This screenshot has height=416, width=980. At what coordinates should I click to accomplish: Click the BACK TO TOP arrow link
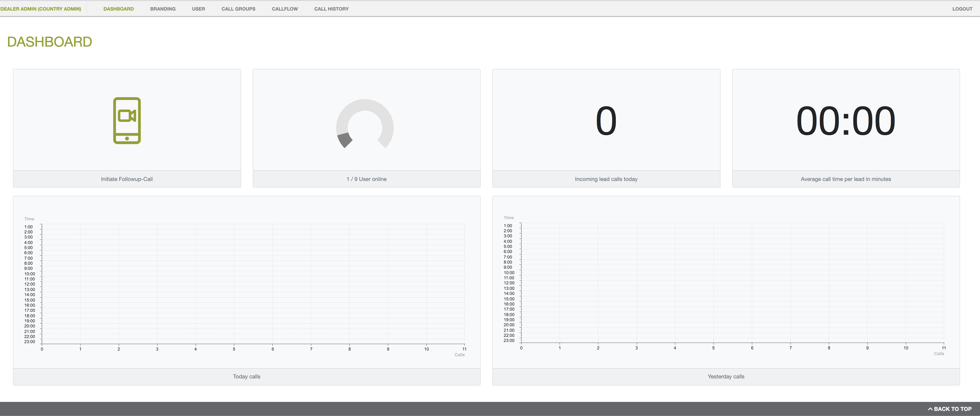tap(950, 409)
